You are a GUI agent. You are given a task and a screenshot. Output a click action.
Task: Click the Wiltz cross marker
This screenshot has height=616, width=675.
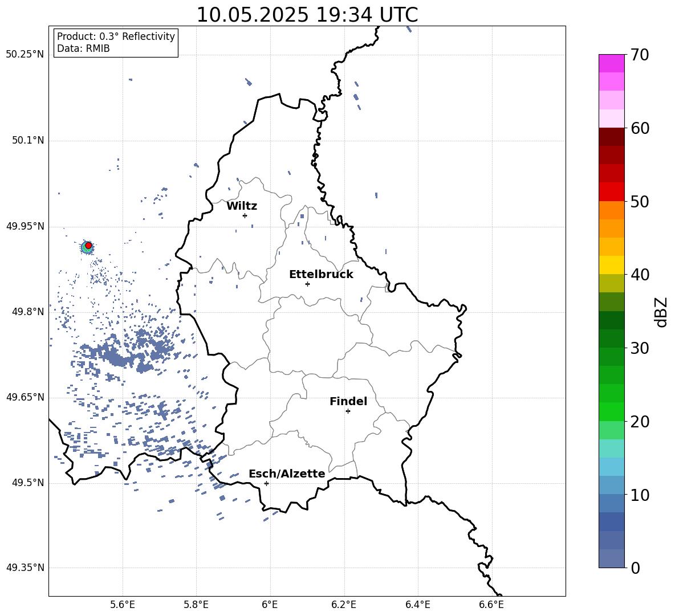pyautogui.click(x=245, y=215)
